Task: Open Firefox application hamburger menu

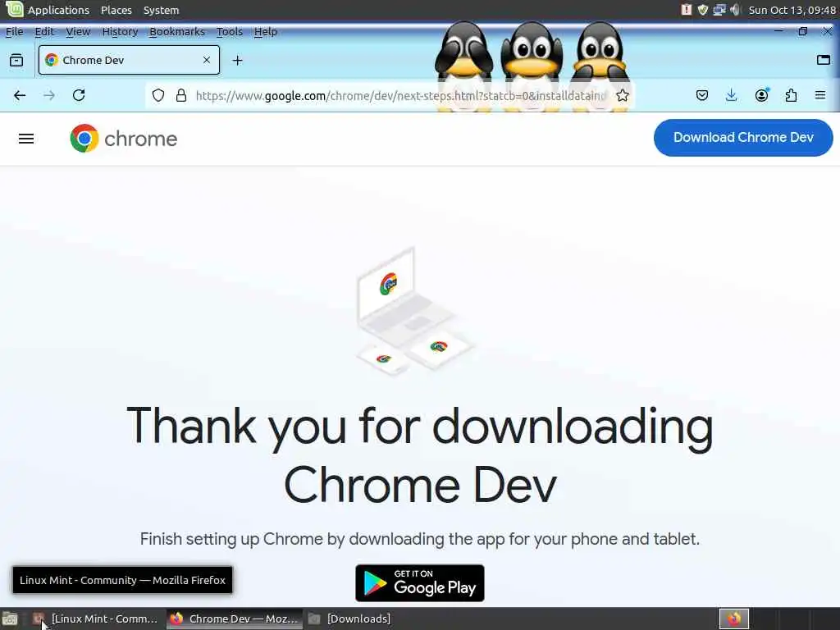Action: click(x=820, y=95)
